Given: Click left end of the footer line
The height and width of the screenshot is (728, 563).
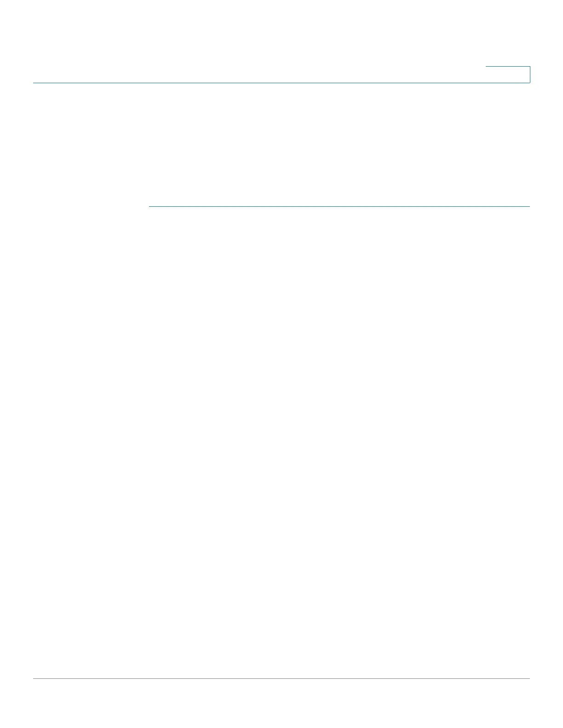Looking at the screenshot, I should click(x=34, y=678).
